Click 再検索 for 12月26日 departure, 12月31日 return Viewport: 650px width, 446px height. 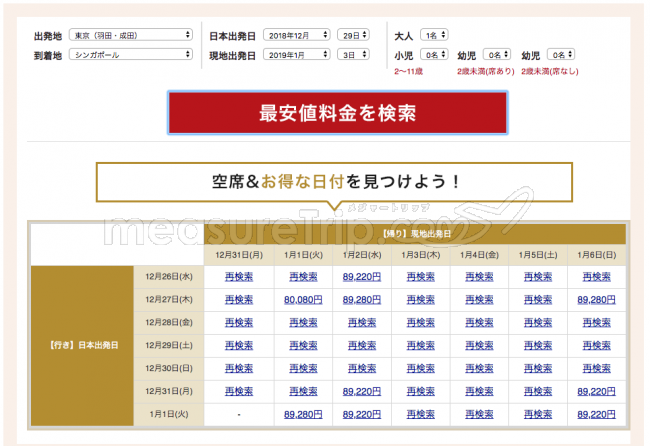(239, 277)
